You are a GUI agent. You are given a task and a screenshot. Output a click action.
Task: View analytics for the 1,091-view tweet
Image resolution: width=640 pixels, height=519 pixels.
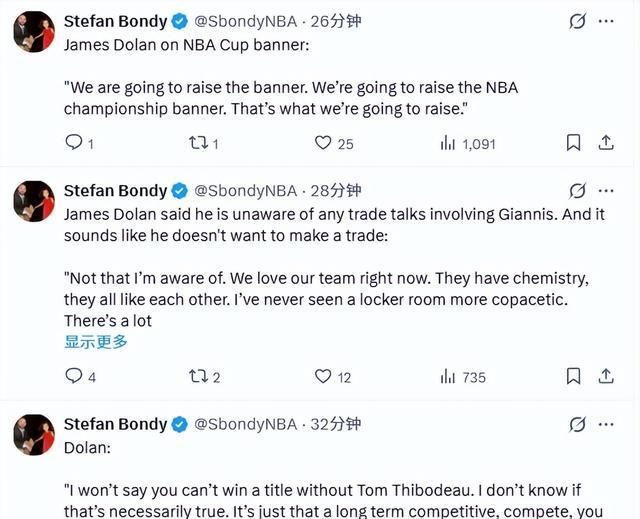coord(448,143)
